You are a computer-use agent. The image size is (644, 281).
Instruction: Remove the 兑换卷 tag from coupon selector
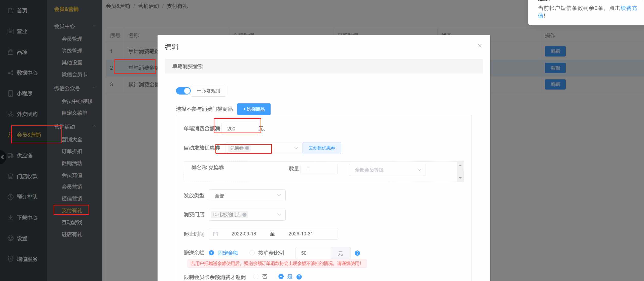click(247, 148)
